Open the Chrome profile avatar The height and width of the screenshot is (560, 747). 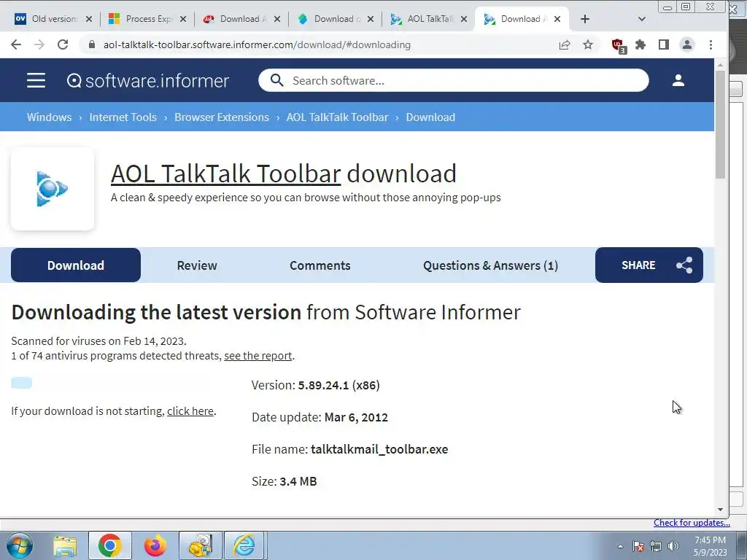point(687,44)
